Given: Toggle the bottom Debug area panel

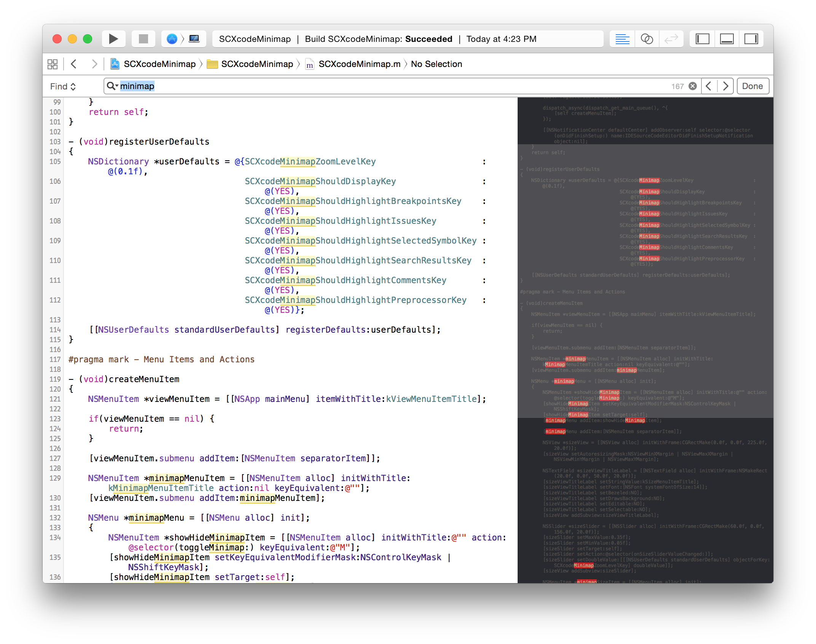Looking at the screenshot, I should (x=727, y=39).
